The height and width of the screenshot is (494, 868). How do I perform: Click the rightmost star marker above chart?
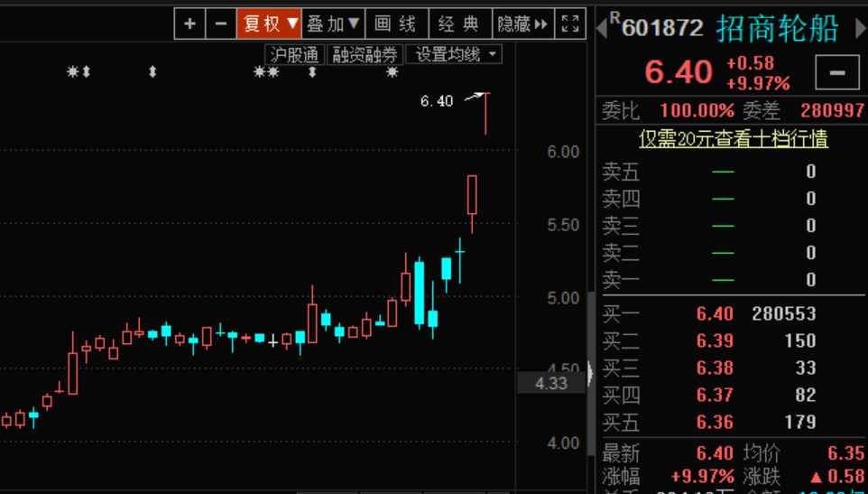click(392, 72)
